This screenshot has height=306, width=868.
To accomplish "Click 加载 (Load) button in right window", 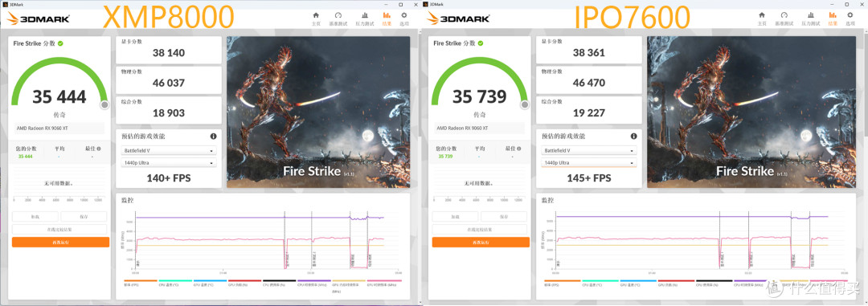I will tap(456, 217).
